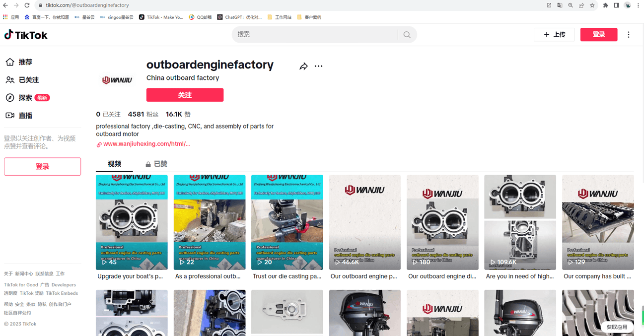Go forward with the browser forward arrow
Image resolution: width=644 pixels, height=336 pixels.
pyautogui.click(x=16, y=5)
